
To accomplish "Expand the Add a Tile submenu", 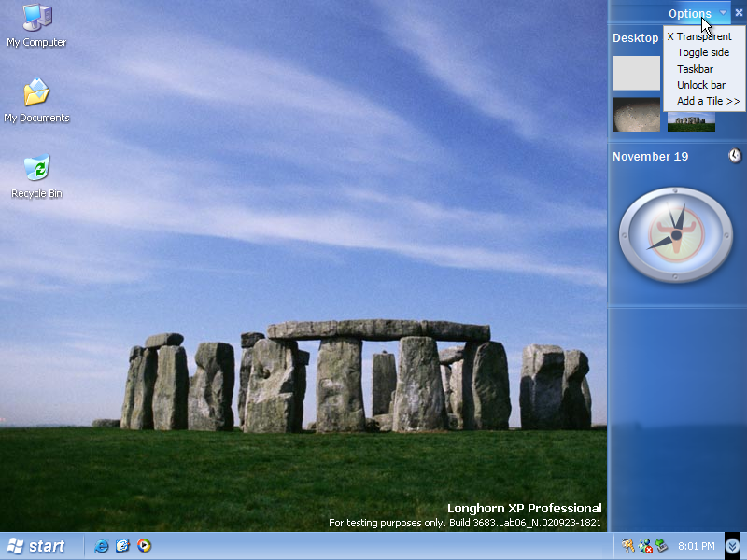I will pyautogui.click(x=708, y=101).
